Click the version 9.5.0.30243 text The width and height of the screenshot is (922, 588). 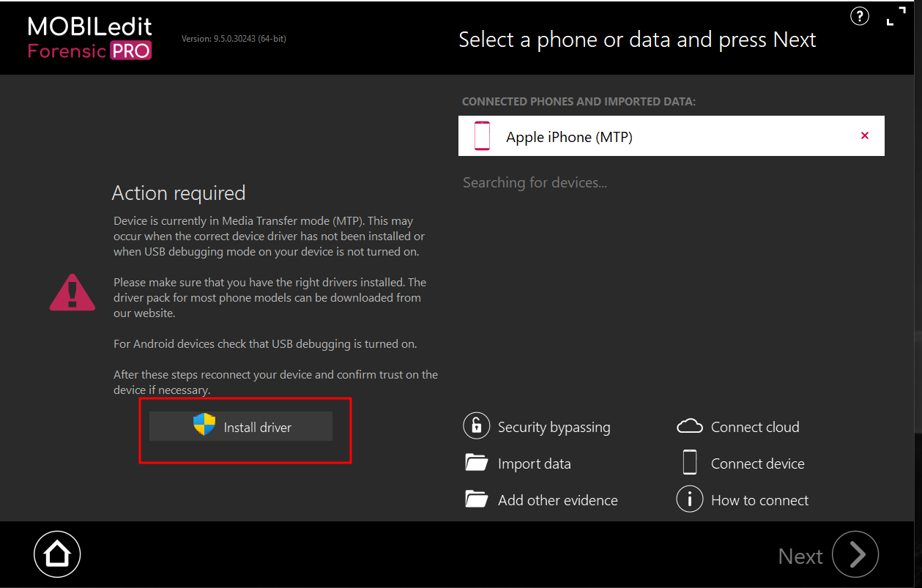click(234, 39)
